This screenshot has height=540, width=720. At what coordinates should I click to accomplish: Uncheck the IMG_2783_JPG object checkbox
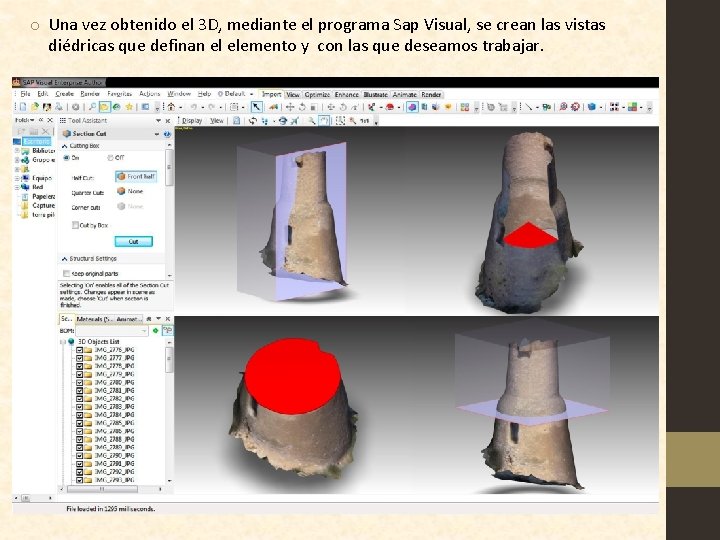click(79, 407)
